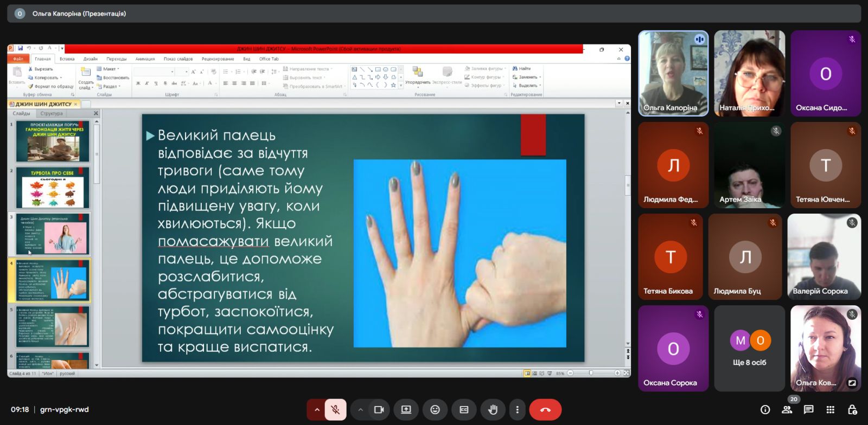Expand video settings arrow beside camera
The height and width of the screenshot is (425, 868).
click(x=360, y=410)
